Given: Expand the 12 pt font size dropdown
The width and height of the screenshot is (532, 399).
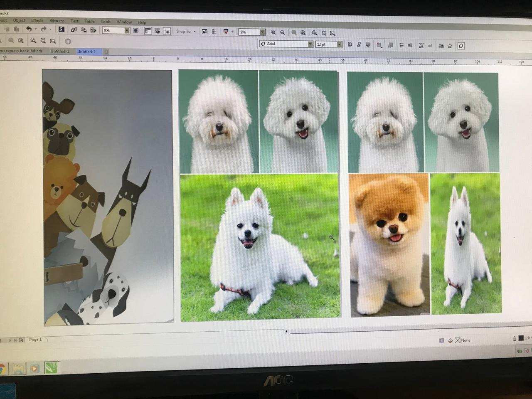Looking at the screenshot, I should tap(339, 44).
